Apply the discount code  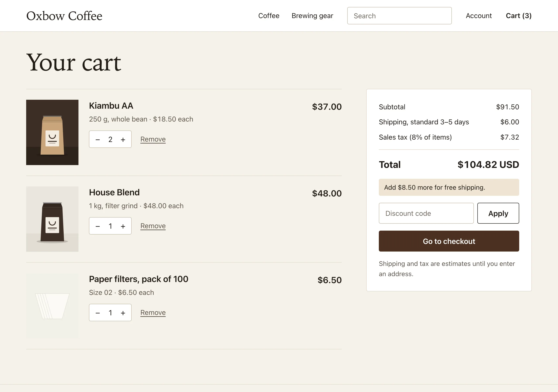498,213
